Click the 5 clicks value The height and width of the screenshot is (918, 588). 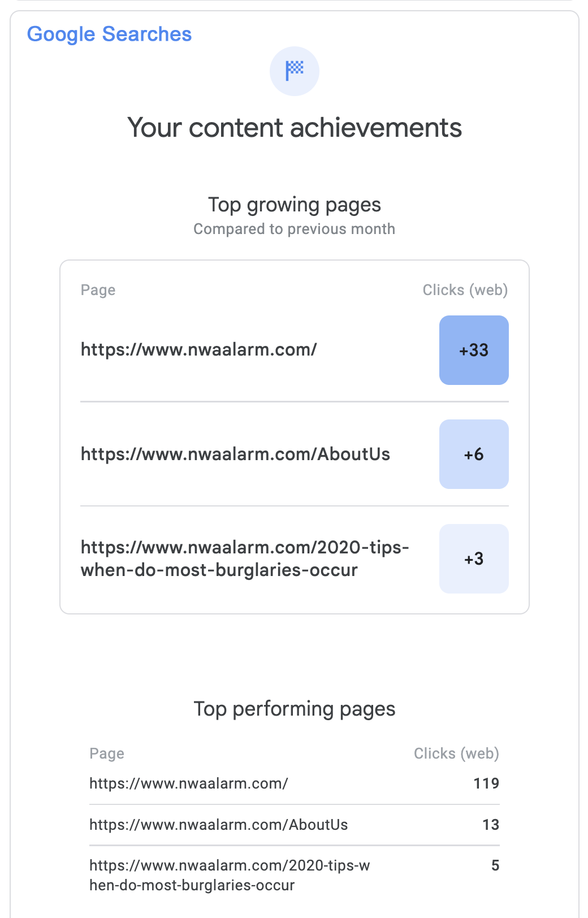coord(495,866)
